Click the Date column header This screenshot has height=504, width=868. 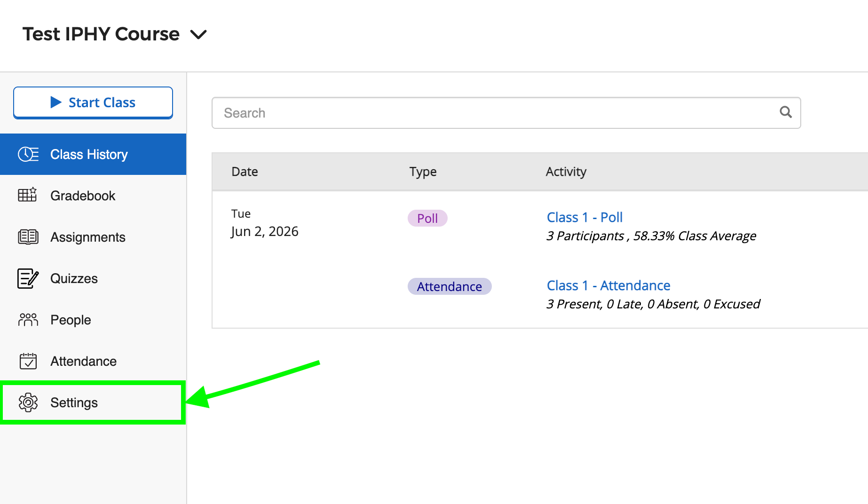245,172
